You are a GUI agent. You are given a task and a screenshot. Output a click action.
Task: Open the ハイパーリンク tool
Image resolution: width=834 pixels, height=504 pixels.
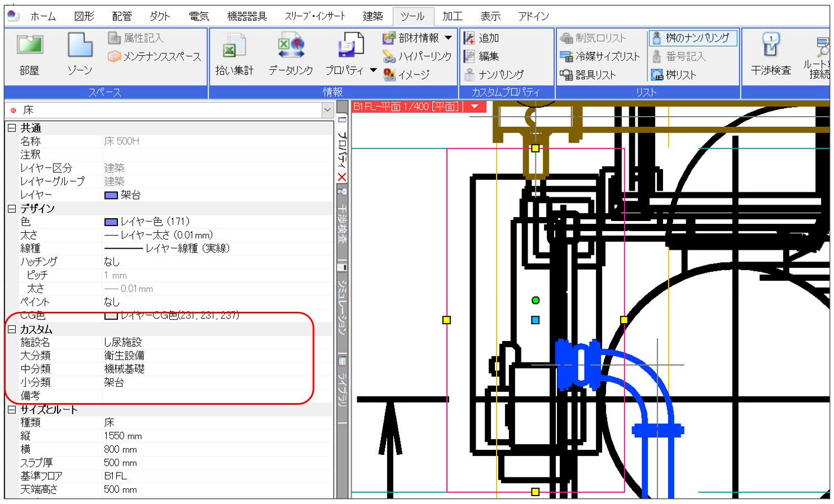coord(417,56)
